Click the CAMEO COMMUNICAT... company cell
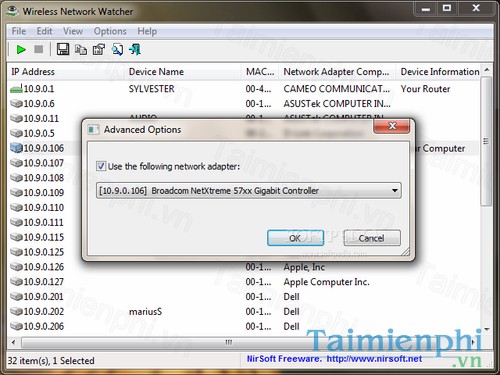The width and height of the screenshot is (500, 375). coord(337,89)
